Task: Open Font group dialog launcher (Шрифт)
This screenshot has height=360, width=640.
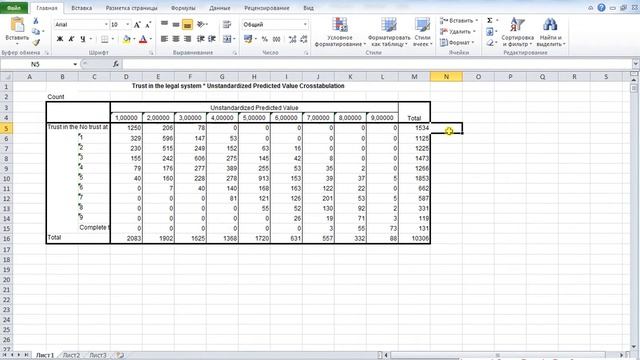Action: [x=151, y=53]
